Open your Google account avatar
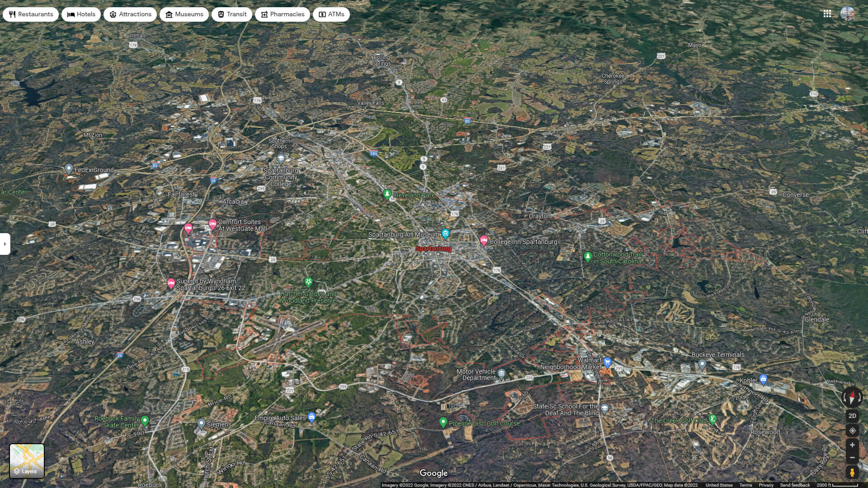This screenshot has width=868, height=488. tap(848, 14)
